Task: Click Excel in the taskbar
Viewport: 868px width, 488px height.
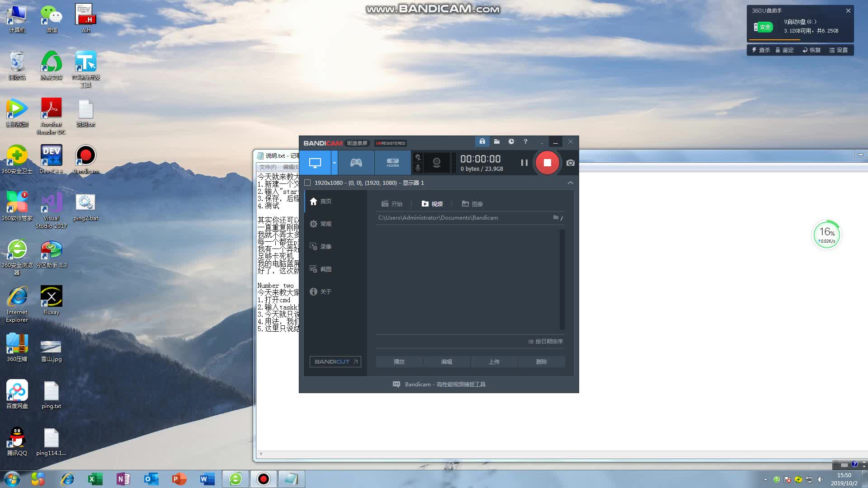Action: click(x=95, y=479)
